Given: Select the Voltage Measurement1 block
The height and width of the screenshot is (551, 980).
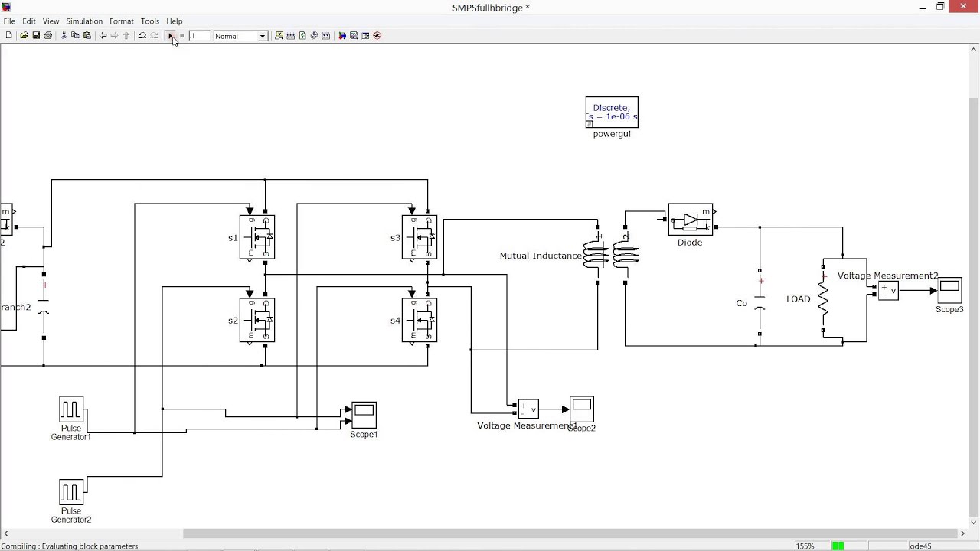Looking at the screenshot, I should (528, 409).
